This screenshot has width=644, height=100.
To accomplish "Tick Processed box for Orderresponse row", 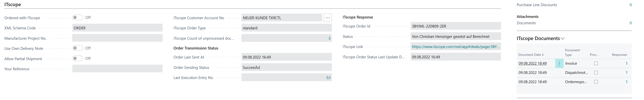I will pos(596,82).
